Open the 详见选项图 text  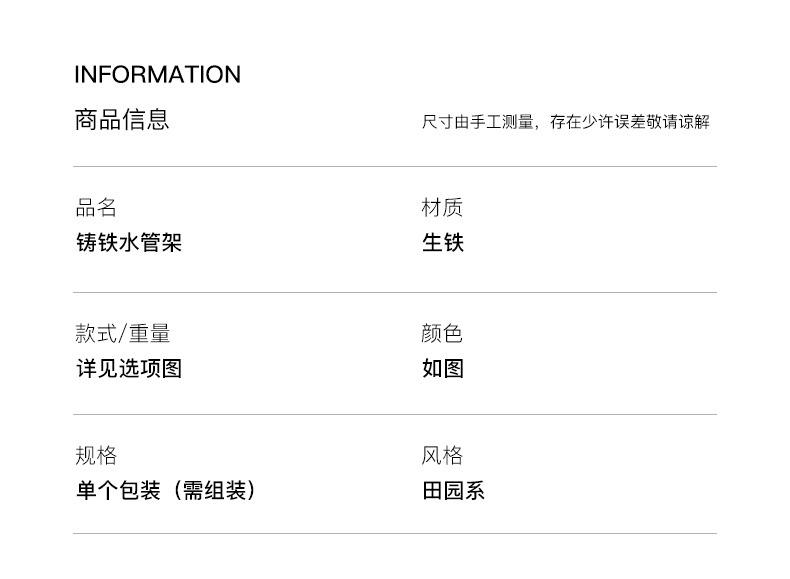[x=129, y=369]
